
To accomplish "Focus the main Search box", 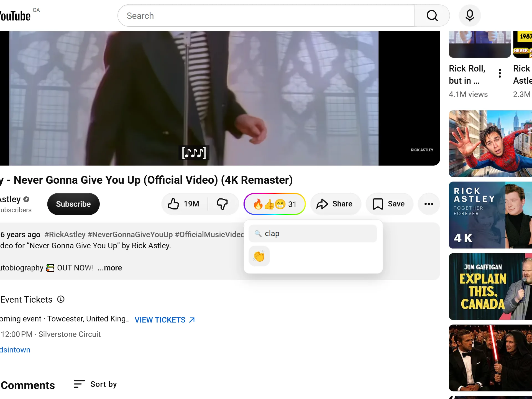I will (266, 16).
